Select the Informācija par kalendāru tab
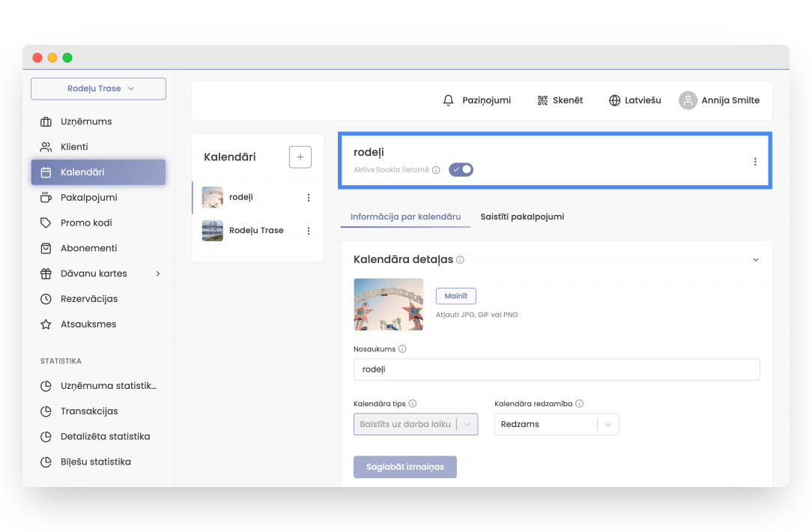Viewport: 812px width, 532px height. point(405,216)
